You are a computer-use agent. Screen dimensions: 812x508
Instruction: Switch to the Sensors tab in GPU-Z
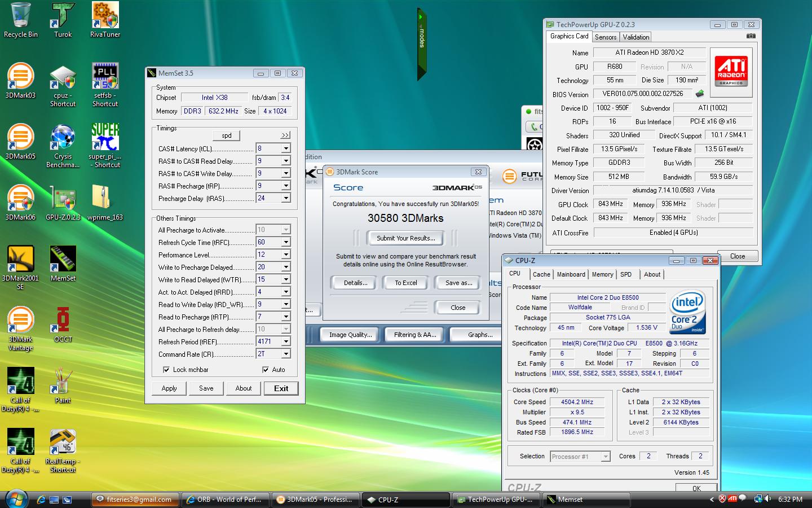pos(606,37)
